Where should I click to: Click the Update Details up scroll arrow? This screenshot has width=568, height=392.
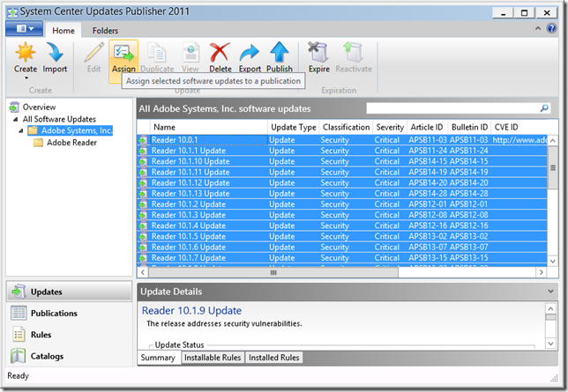pos(550,308)
